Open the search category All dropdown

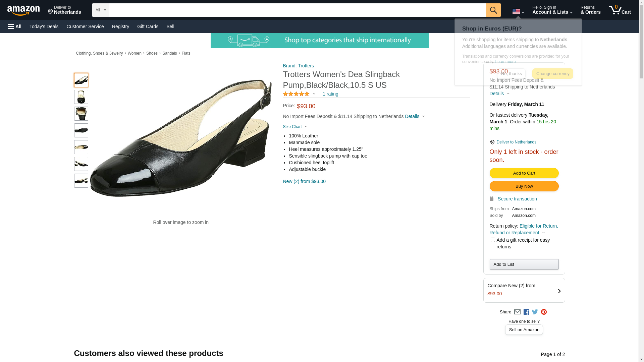coord(100,10)
